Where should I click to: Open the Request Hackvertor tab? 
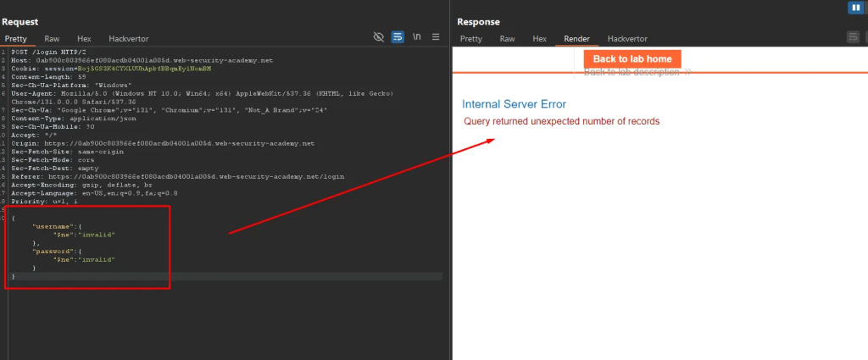[x=129, y=39]
